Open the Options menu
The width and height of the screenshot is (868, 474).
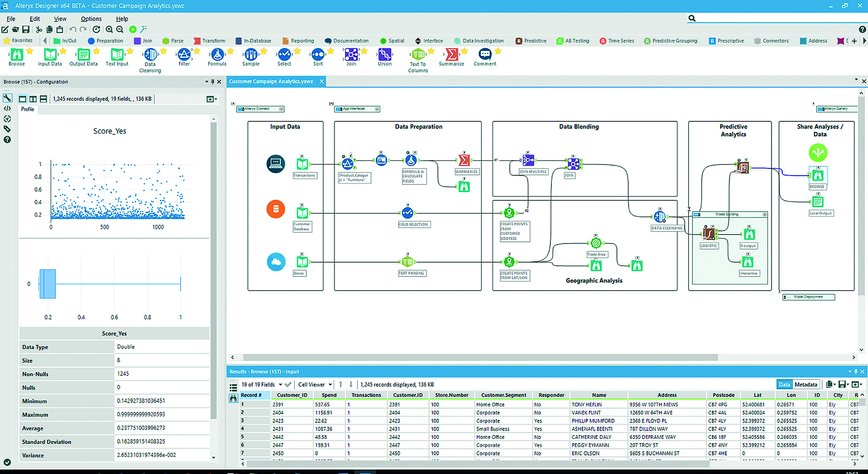point(91,19)
